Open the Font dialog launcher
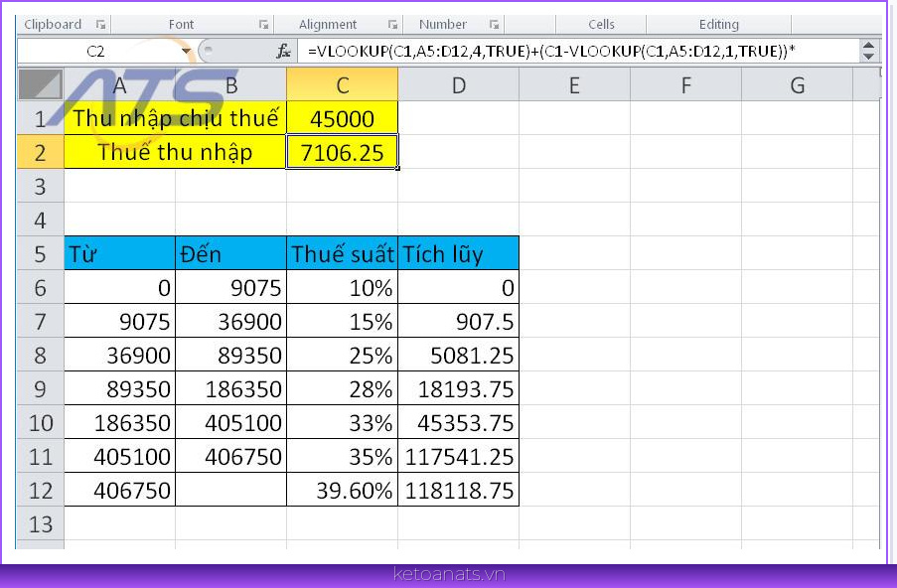This screenshot has width=897, height=588. point(263,25)
